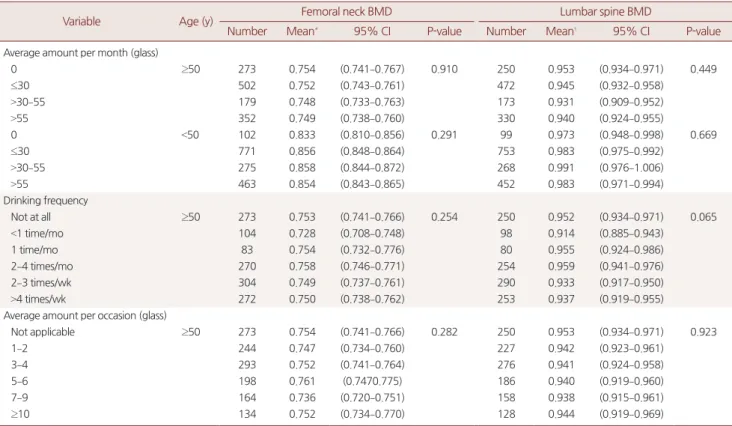Click the '5–6' glasses row label

click(20, 381)
